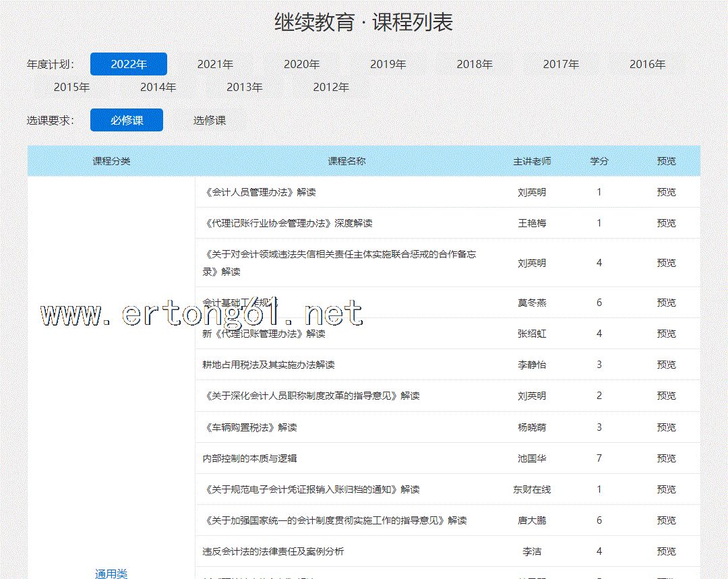This screenshot has width=728, height=579.
Task: Preview《会计人员管理办法》解读 course
Action: 666,192
